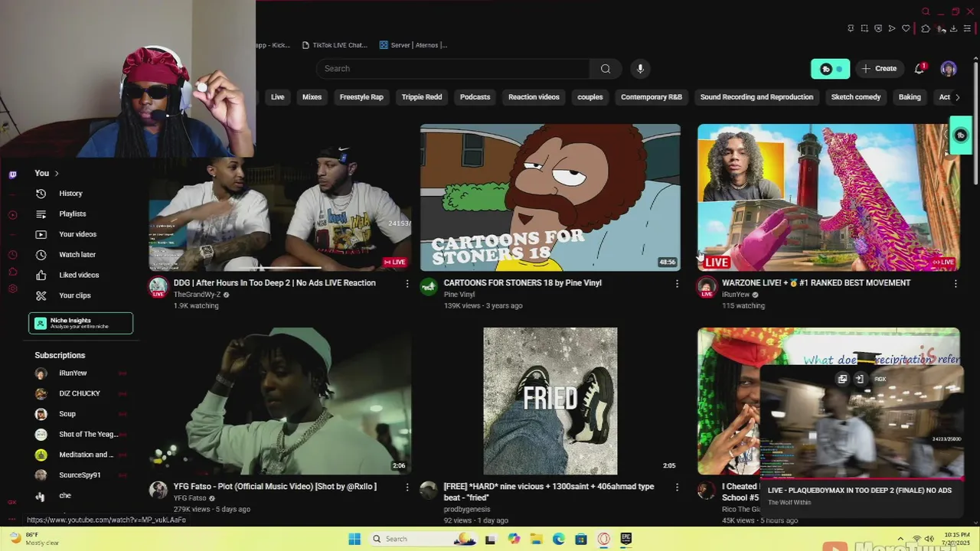Viewport: 980px width, 551px height.
Task: Click the browser tab search magnifier icon
Action: pos(926,11)
